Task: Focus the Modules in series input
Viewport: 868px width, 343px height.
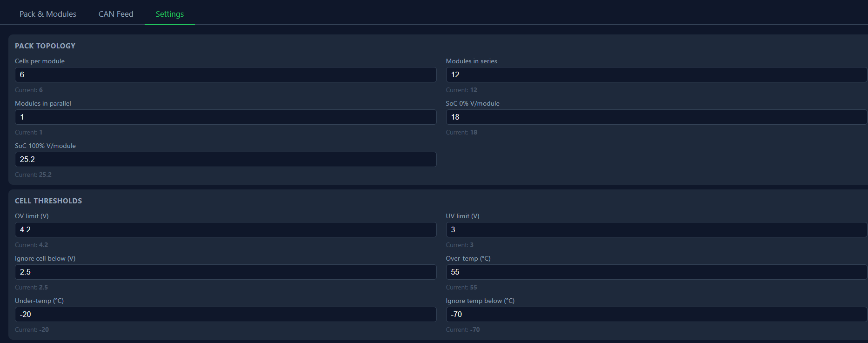Action: click(656, 75)
